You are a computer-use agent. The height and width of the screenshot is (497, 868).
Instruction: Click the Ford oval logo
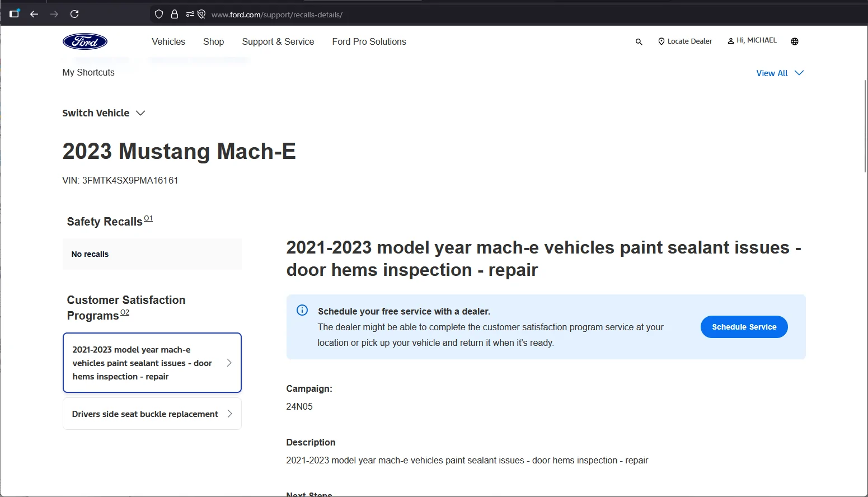coord(85,41)
